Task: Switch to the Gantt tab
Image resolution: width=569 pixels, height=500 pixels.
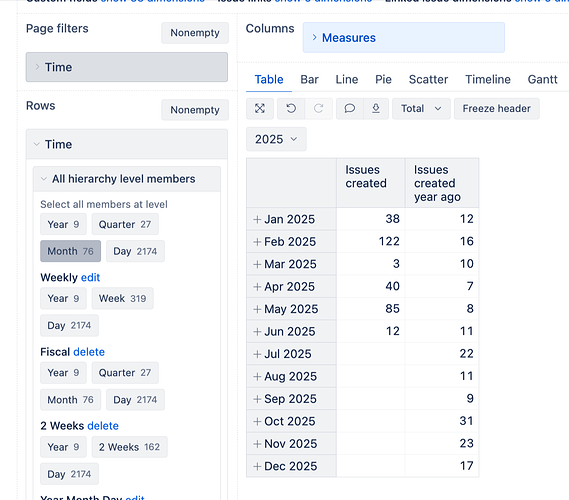Action: 543,79
